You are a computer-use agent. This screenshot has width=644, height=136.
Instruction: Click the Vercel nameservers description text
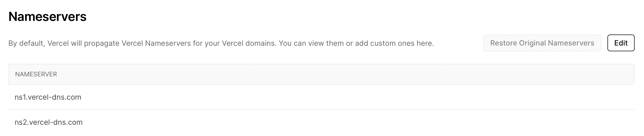221,43
